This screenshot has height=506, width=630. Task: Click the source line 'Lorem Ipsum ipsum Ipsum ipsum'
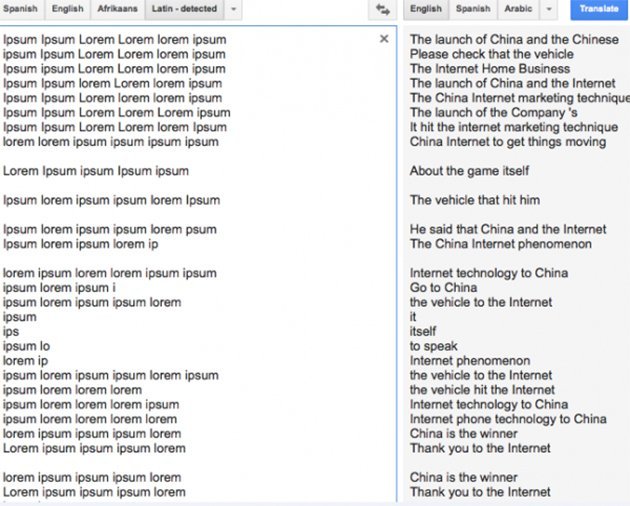pyautogui.click(x=96, y=171)
